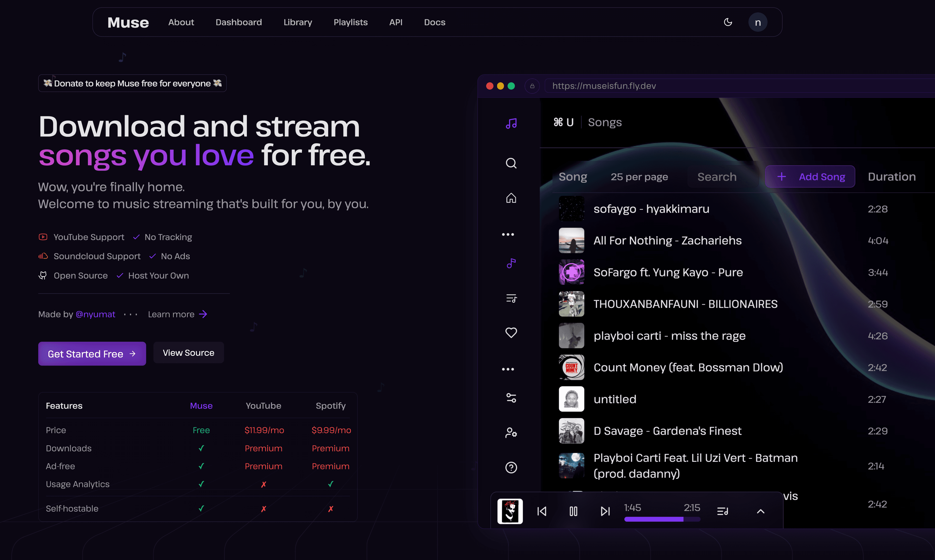
Task: Click '$9.99/mo' Spotify price cell
Action: [x=331, y=430]
